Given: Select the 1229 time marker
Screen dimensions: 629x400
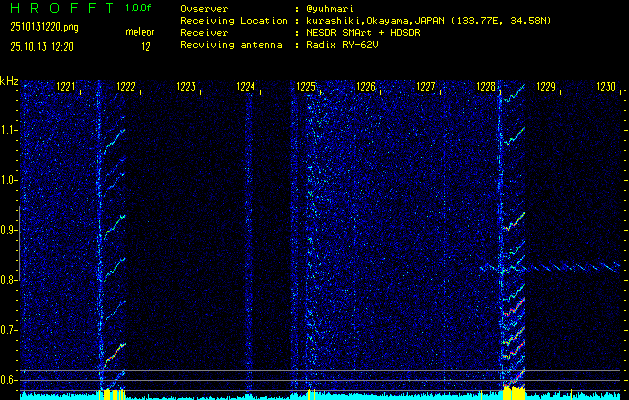Looking at the screenshot, I should coord(546,87).
